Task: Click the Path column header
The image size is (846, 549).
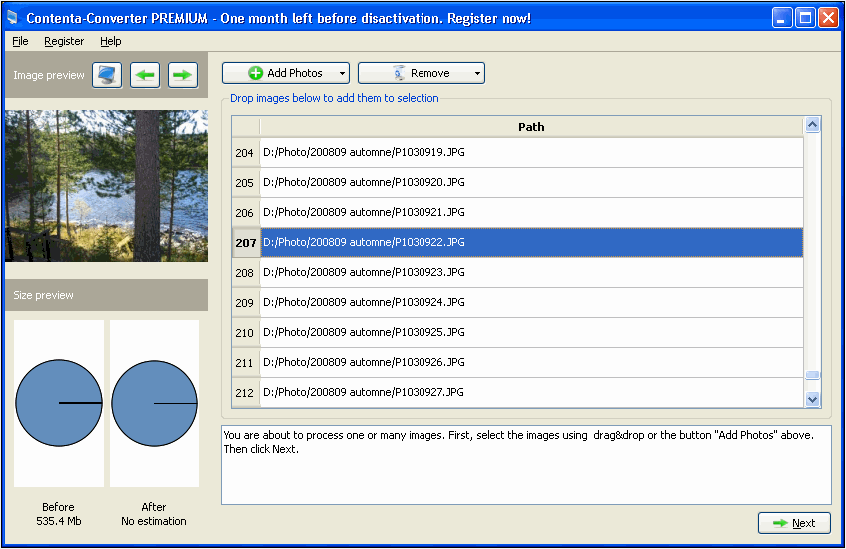Action: (x=531, y=127)
